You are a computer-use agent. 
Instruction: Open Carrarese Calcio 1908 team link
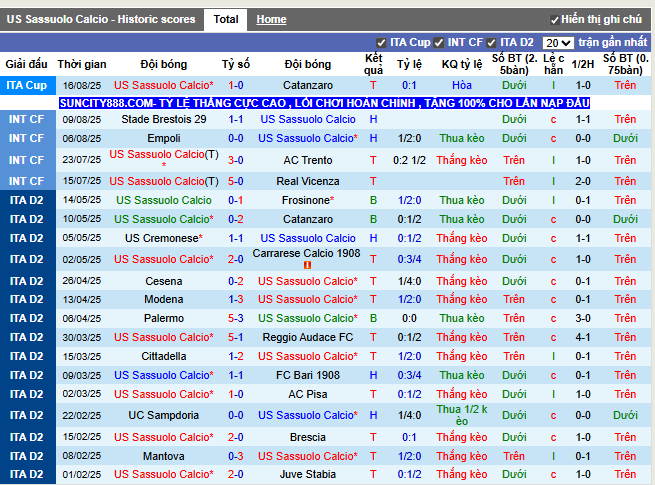[306, 254]
